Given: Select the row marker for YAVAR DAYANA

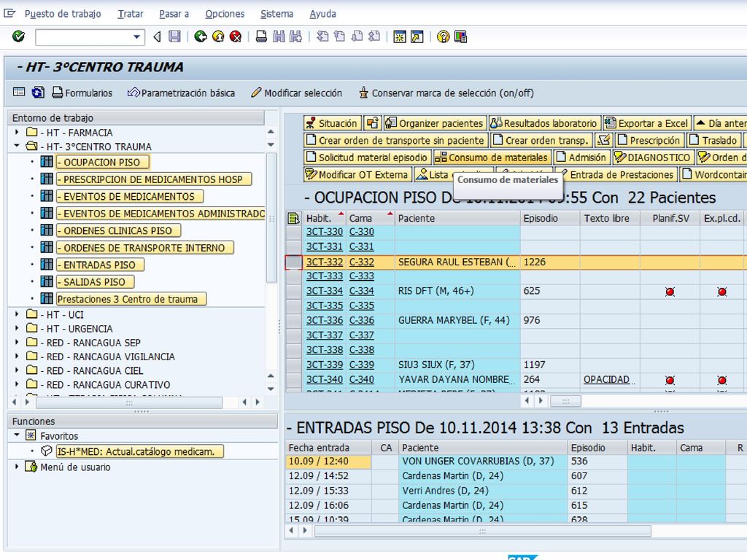Looking at the screenshot, I should point(293,379).
